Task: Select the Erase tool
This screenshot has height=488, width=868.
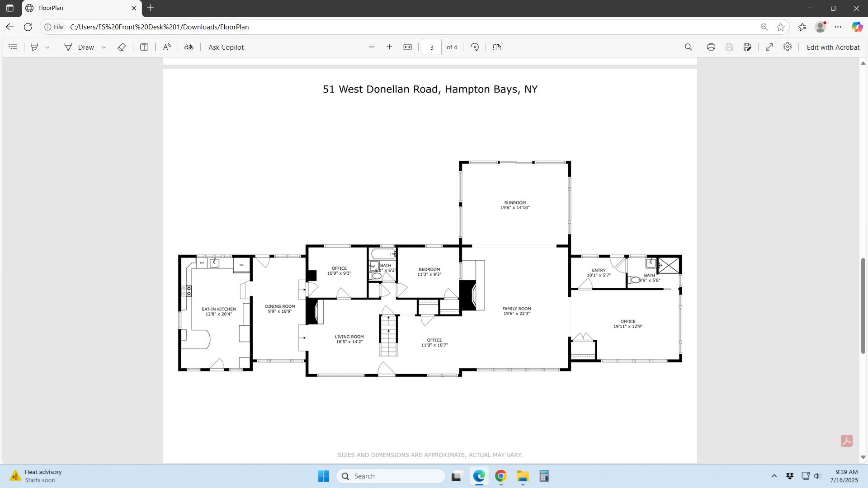Action: pyautogui.click(x=121, y=47)
